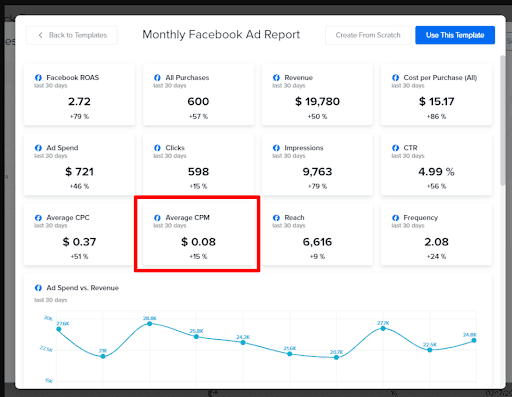Click the Facebook icon on Facebook ROAS card

click(x=38, y=78)
